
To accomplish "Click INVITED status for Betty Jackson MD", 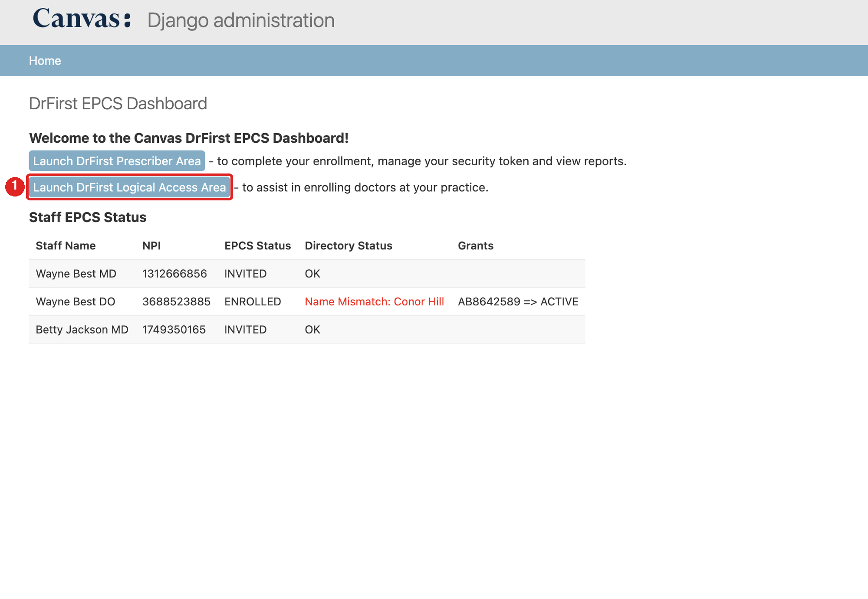I will click(x=245, y=330).
